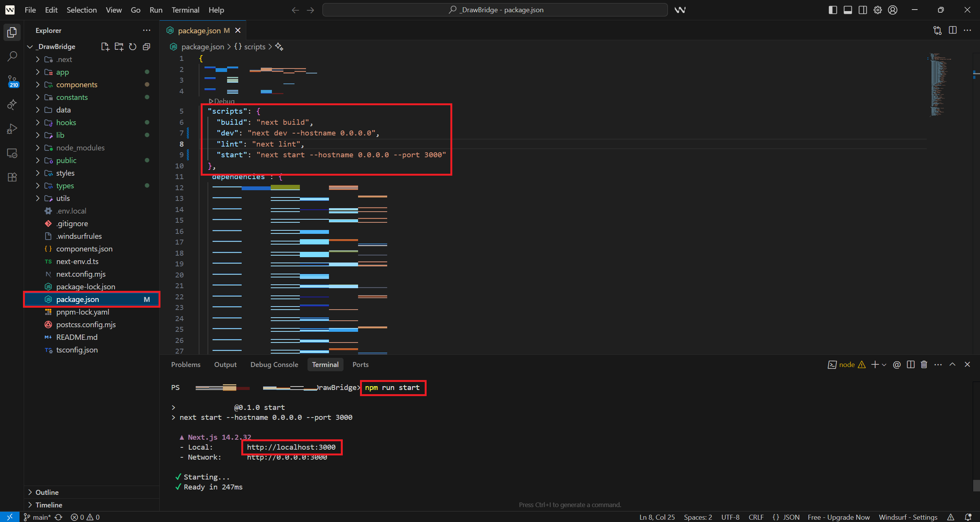Refresh the Explorer file tree
The height and width of the screenshot is (522, 980).
(133, 47)
